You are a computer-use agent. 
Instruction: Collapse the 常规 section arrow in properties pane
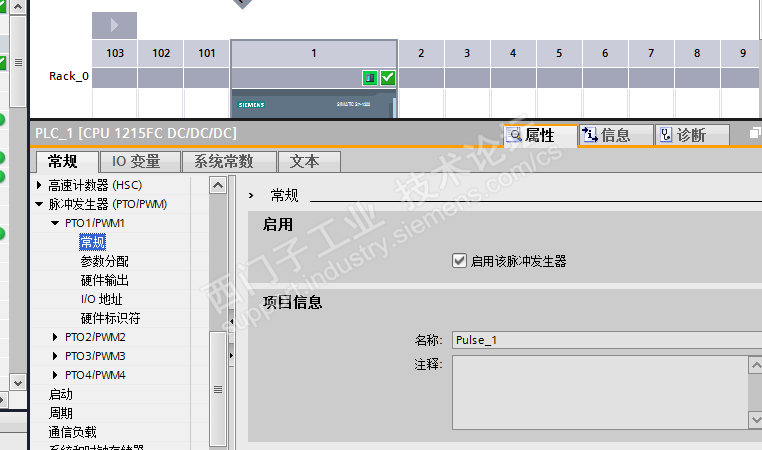point(251,195)
